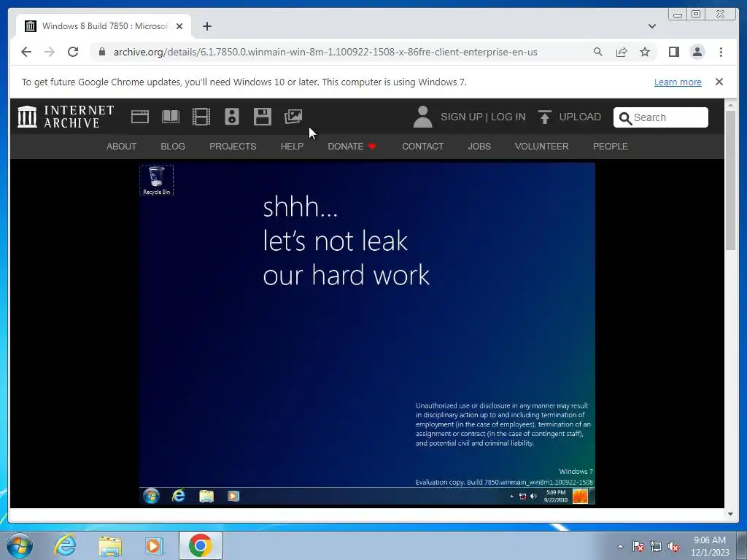
Task: Click the upload arrow icon
Action: [x=544, y=117]
